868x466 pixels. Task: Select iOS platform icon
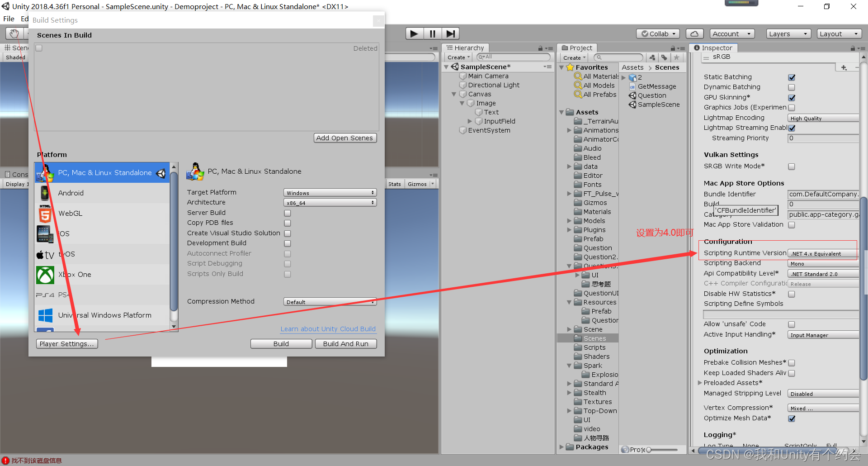click(45, 234)
